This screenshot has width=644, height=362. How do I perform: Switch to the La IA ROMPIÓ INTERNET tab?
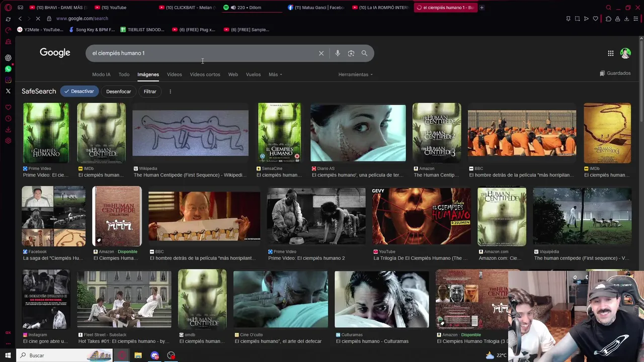click(x=381, y=8)
